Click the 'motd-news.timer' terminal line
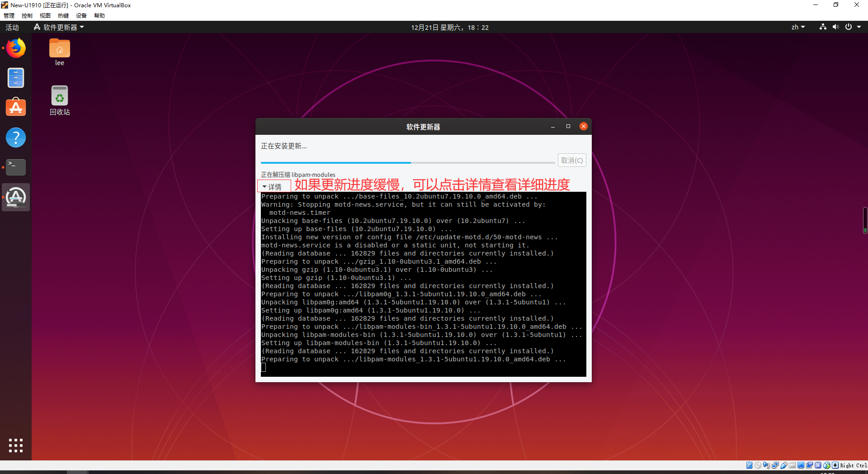The image size is (868, 474). click(x=300, y=213)
